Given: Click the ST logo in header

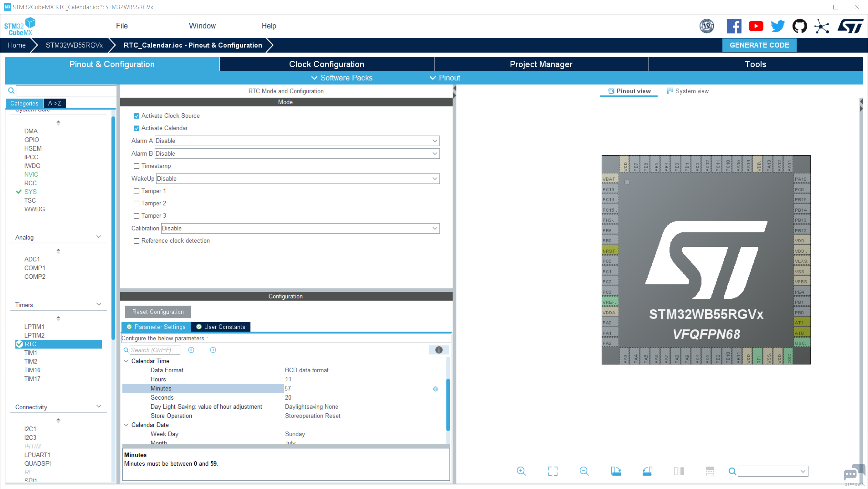Looking at the screenshot, I should point(850,26).
